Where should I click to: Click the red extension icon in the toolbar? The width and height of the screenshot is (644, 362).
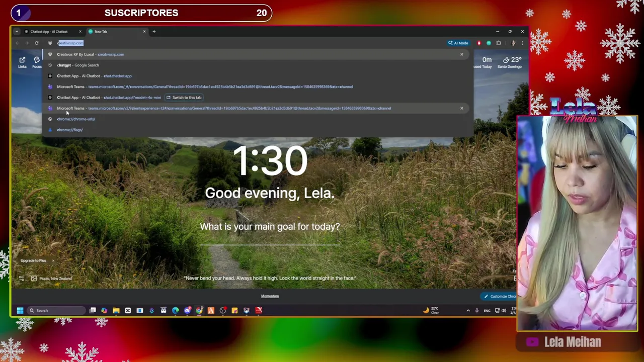point(479,43)
